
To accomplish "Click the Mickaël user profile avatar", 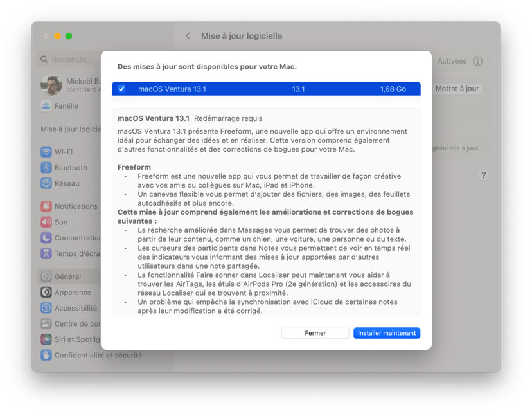I will point(51,85).
